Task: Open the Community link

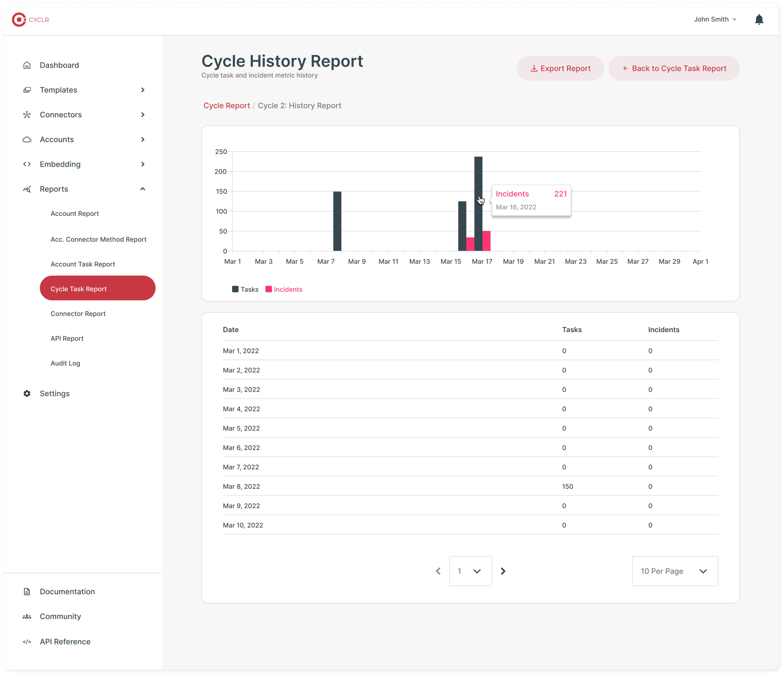Action: pyautogui.click(x=60, y=617)
